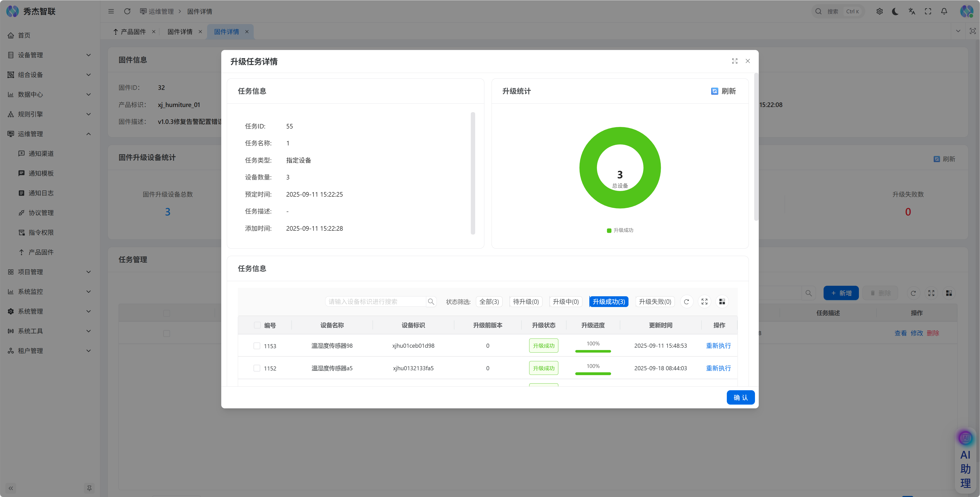Toggle the select-all checkbox in table header
The image size is (980, 497).
click(257, 325)
